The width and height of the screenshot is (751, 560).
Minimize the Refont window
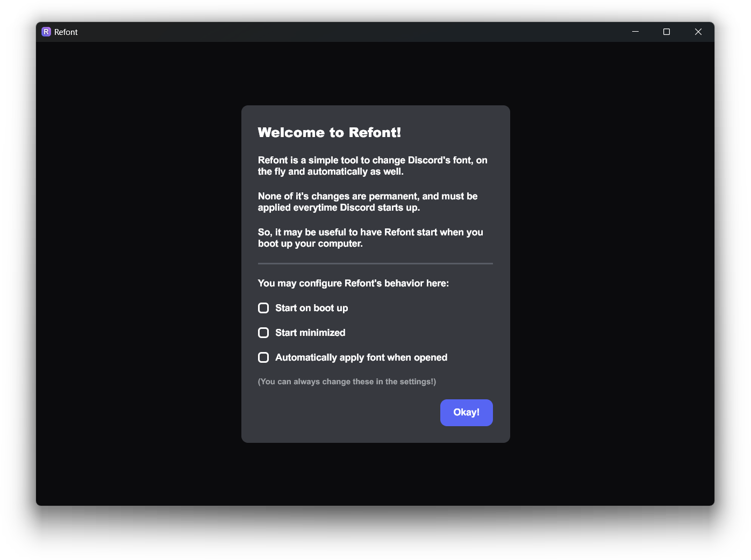click(x=635, y=32)
